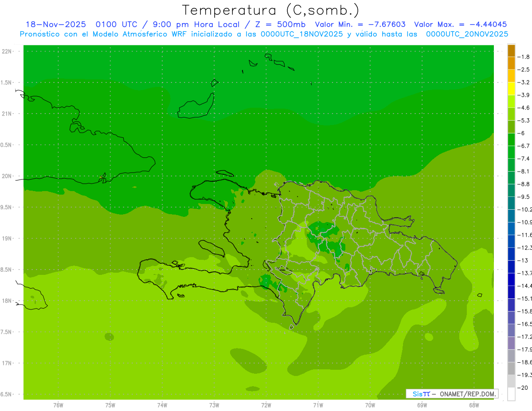Click "Valor Min. = -7.67603"
Screen dimensions: 532x411
(360, 24)
